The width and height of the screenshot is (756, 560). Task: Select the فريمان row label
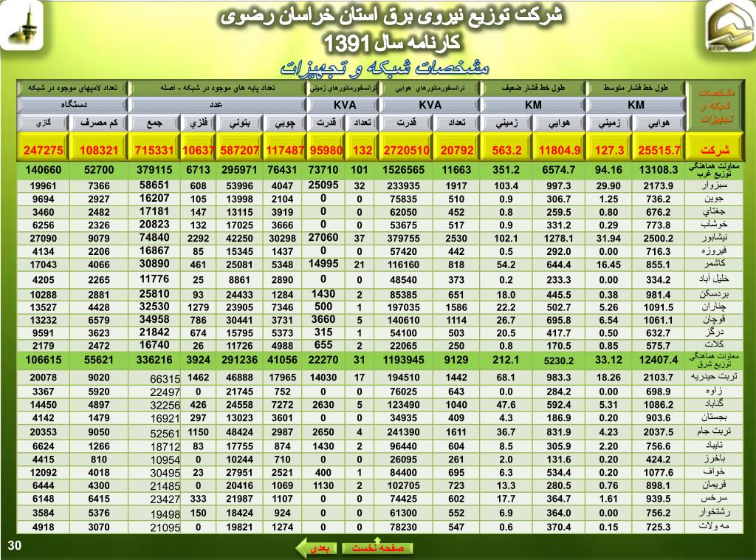tap(714, 485)
